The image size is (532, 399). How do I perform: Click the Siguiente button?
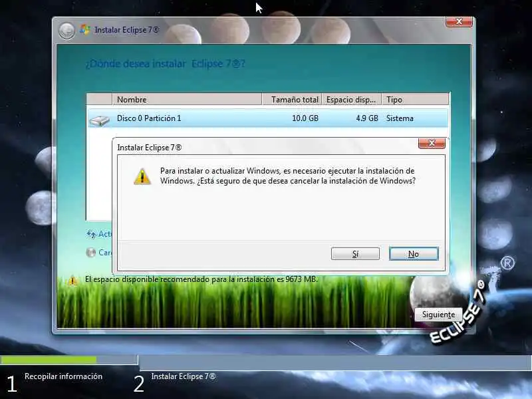[x=438, y=315]
